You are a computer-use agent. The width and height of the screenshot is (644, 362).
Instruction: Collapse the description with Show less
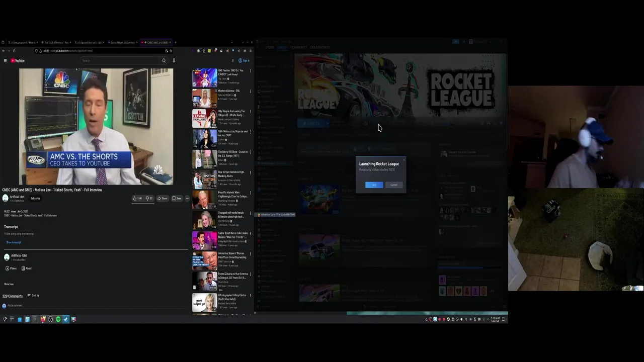[x=9, y=284]
